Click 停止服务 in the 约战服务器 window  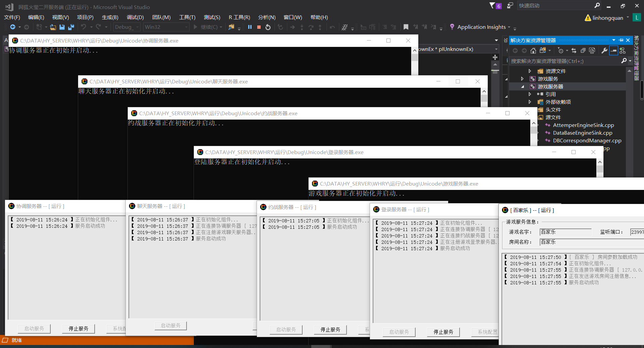click(x=330, y=330)
